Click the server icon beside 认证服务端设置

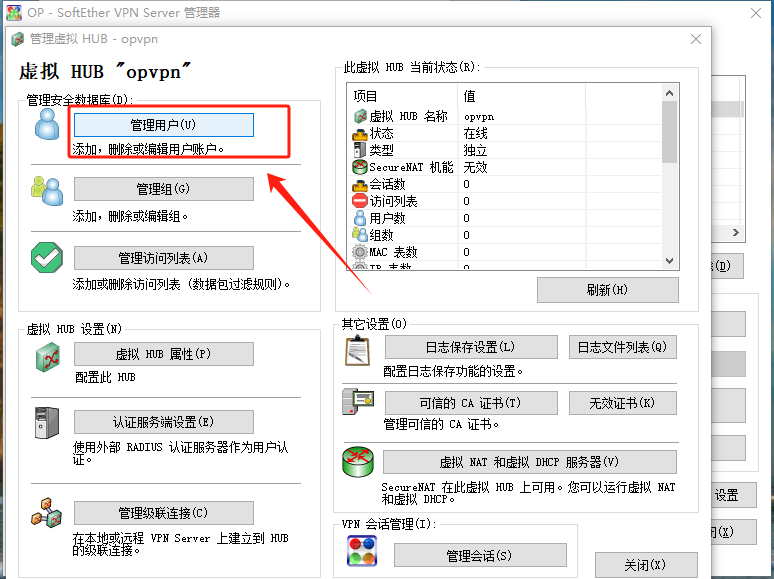click(47, 422)
